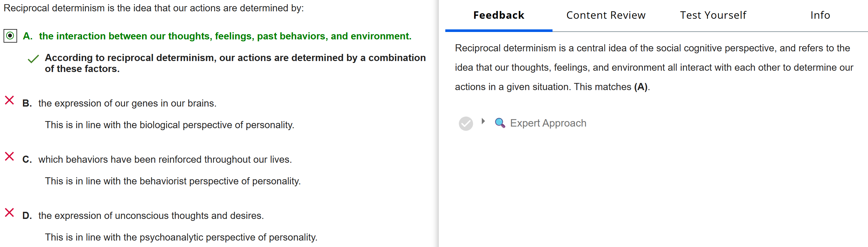Switch to the Feedback tab

tap(498, 15)
